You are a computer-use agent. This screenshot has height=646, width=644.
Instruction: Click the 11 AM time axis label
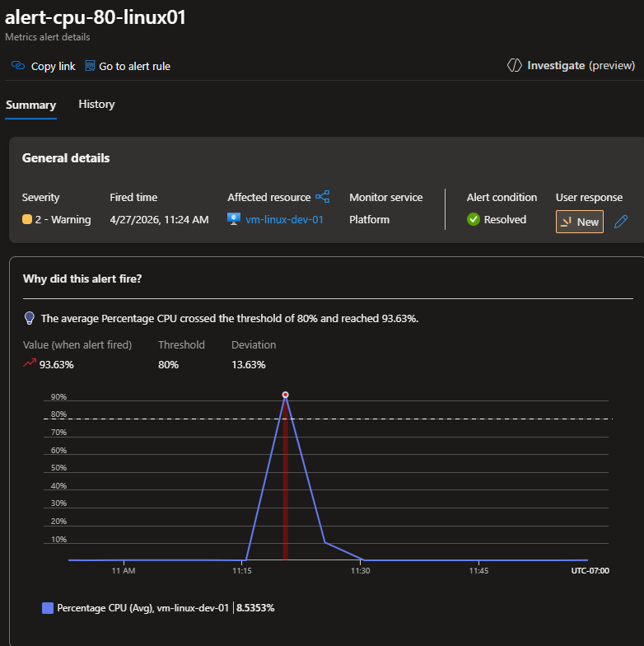pyautogui.click(x=124, y=570)
